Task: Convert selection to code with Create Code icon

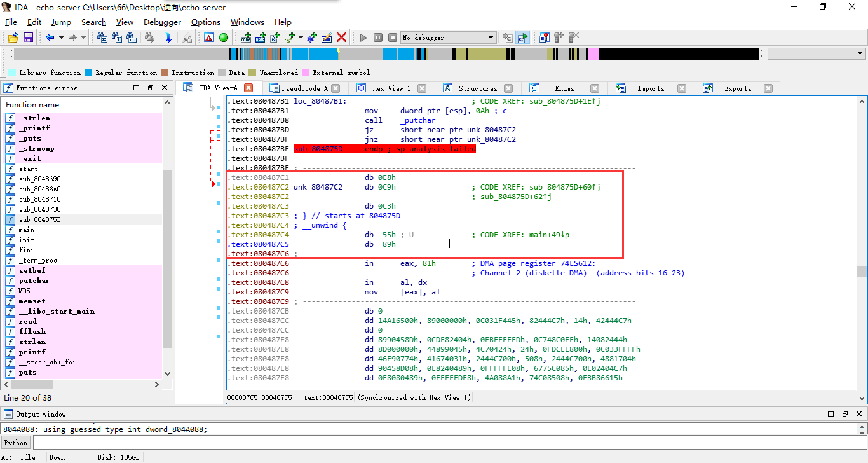Action: (245, 37)
